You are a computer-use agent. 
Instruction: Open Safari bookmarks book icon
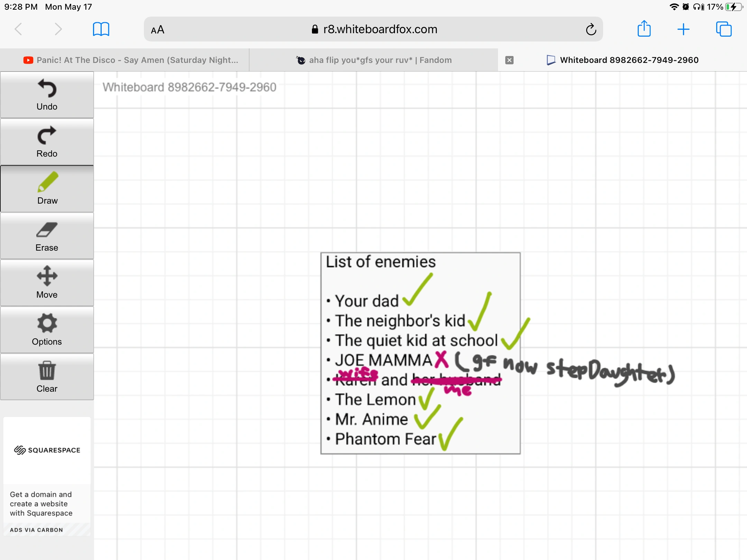point(101,29)
